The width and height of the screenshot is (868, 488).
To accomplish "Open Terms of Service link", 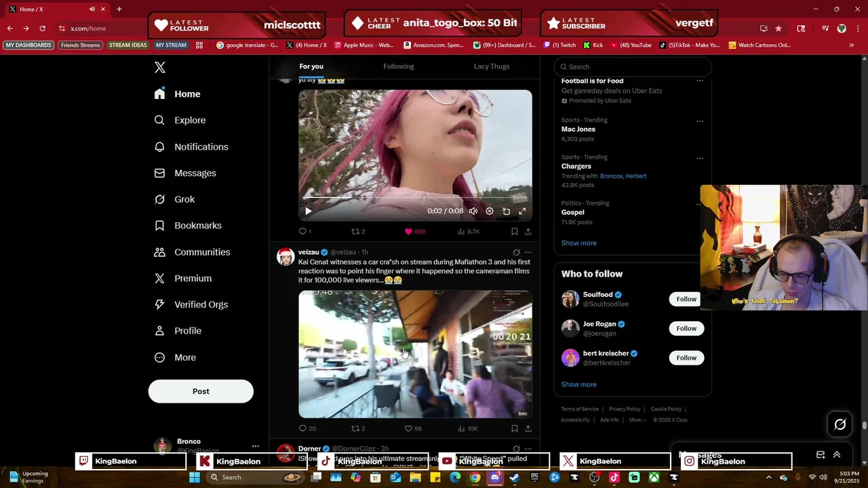I will 580,409.
